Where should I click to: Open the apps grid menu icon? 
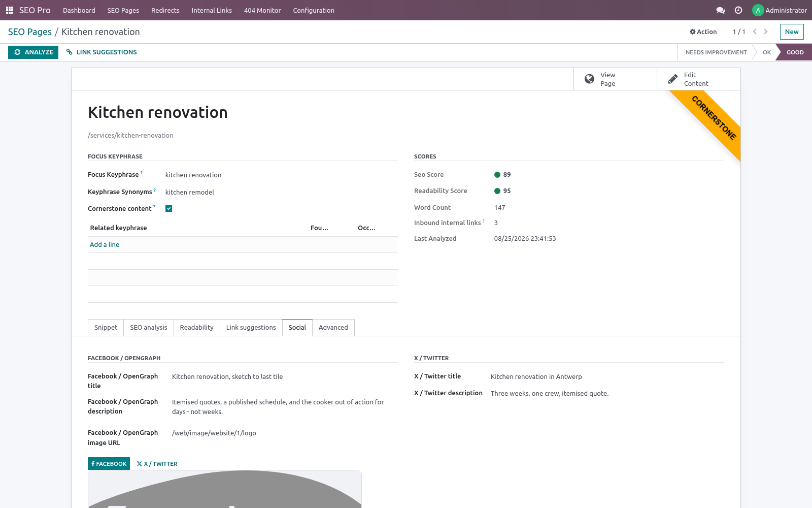[10, 10]
